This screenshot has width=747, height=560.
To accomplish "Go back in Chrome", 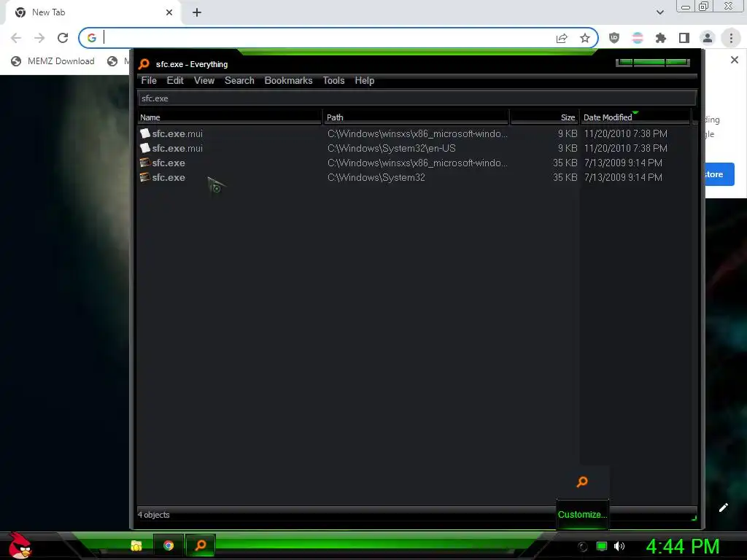I will pyautogui.click(x=16, y=38).
